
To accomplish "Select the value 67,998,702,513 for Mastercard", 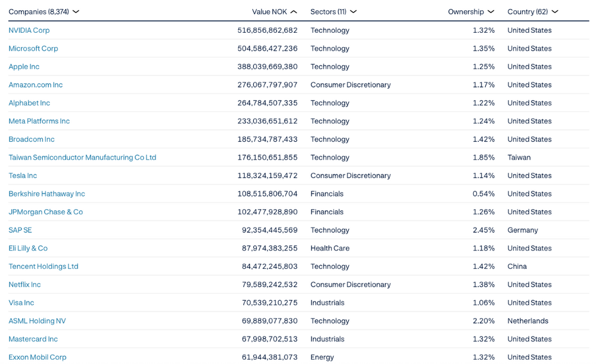I will click(x=269, y=339).
